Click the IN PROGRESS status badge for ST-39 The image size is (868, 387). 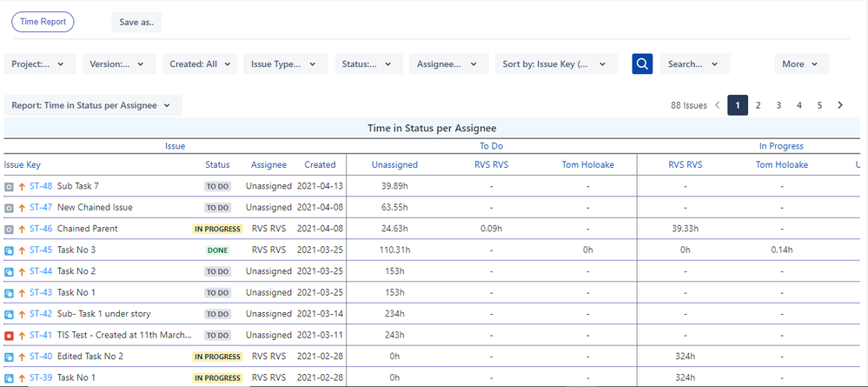[x=217, y=378]
